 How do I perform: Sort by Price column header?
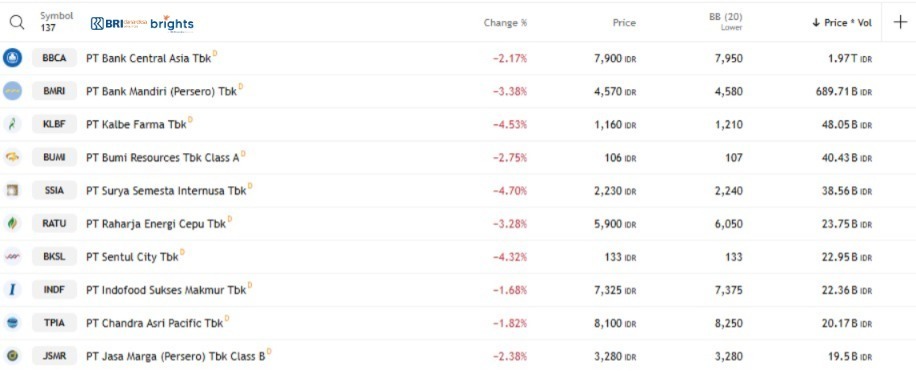click(x=624, y=23)
